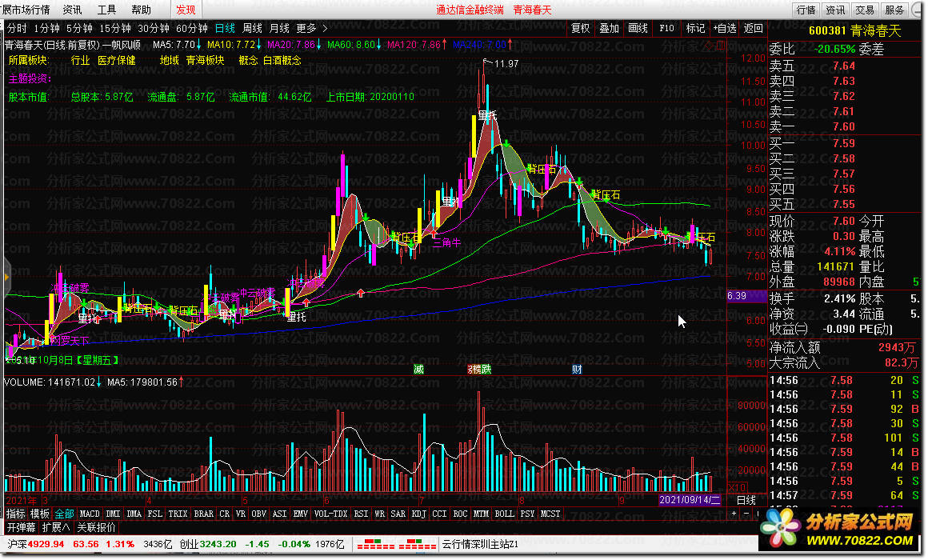Click the plus zoom icon below chart
928x560 pixels.
pyautogui.click(x=734, y=514)
